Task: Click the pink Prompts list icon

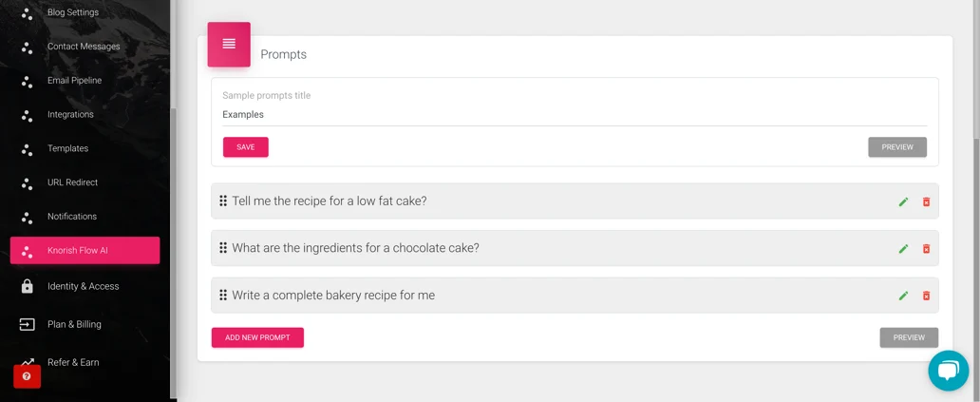Action: 229,45
